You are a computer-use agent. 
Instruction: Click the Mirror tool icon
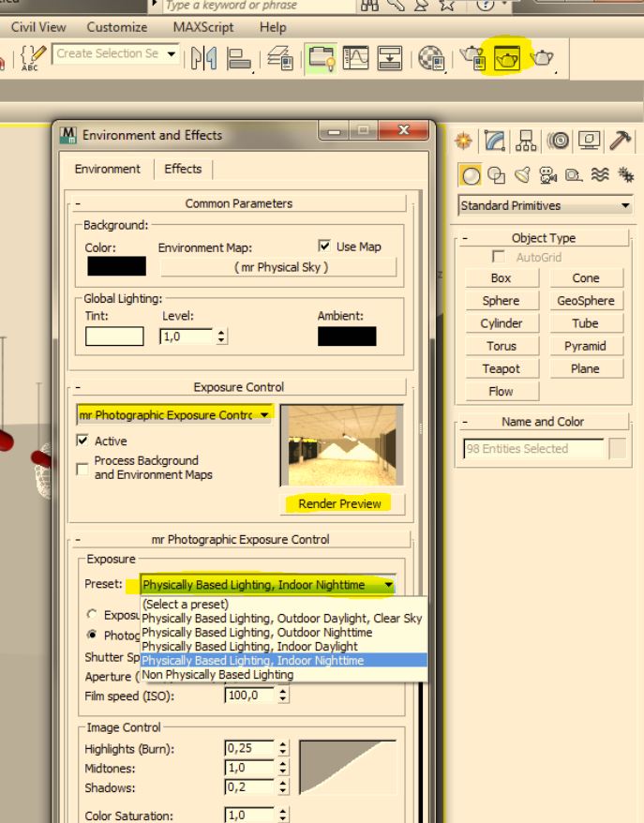(x=203, y=58)
